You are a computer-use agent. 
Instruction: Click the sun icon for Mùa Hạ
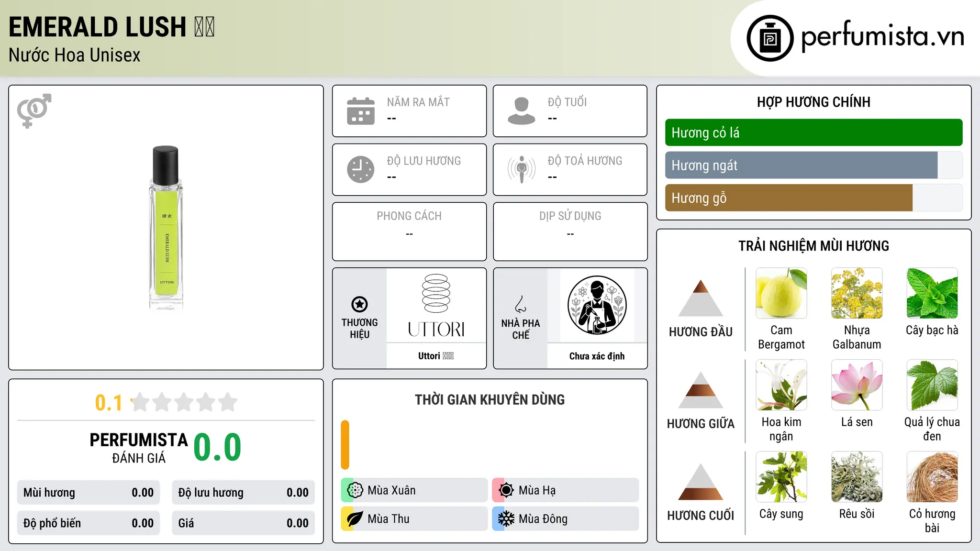click(x=506, y=490)
